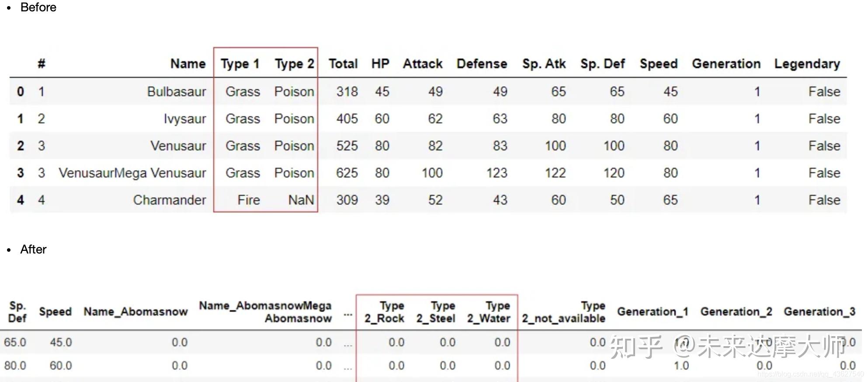The image size is (868, 382).
Task: Click the Ivysaur name cell
Action: pos(184,119)
